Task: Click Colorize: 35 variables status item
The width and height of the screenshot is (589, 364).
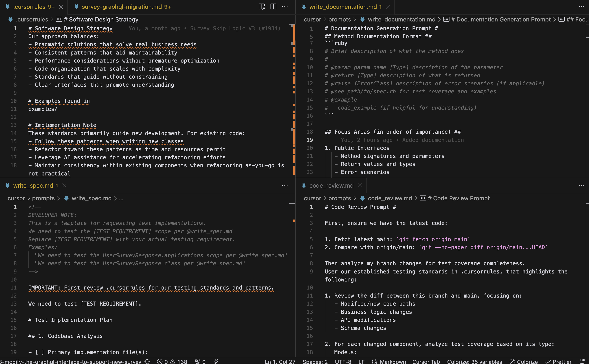Action: point(474,361)
